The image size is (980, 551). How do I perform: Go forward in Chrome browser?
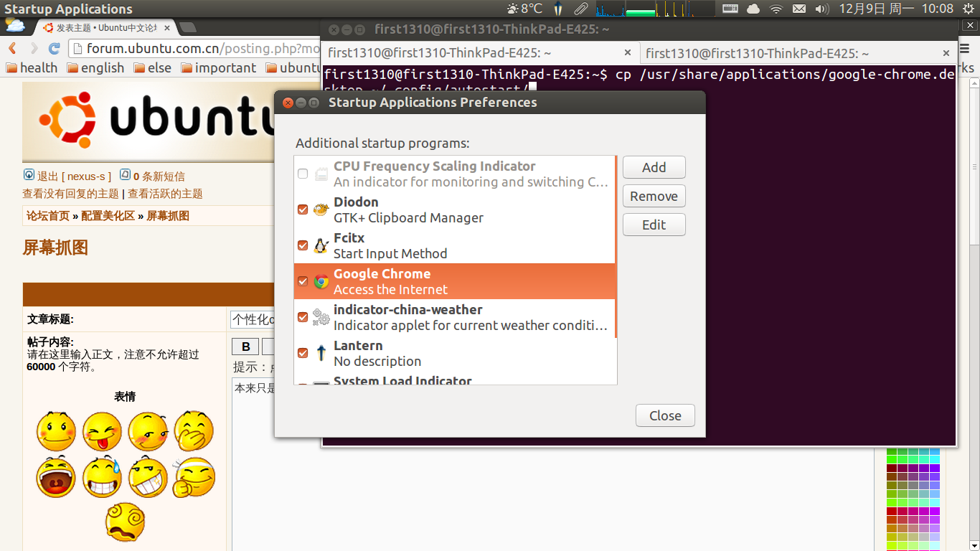pyautogui.click(x=34, y=48)
